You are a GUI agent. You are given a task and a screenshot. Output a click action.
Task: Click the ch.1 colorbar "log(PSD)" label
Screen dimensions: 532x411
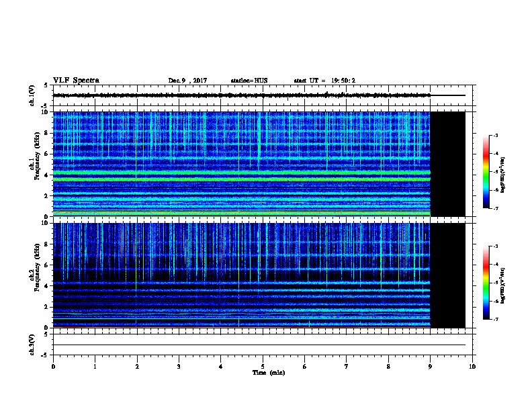[502, 175]
